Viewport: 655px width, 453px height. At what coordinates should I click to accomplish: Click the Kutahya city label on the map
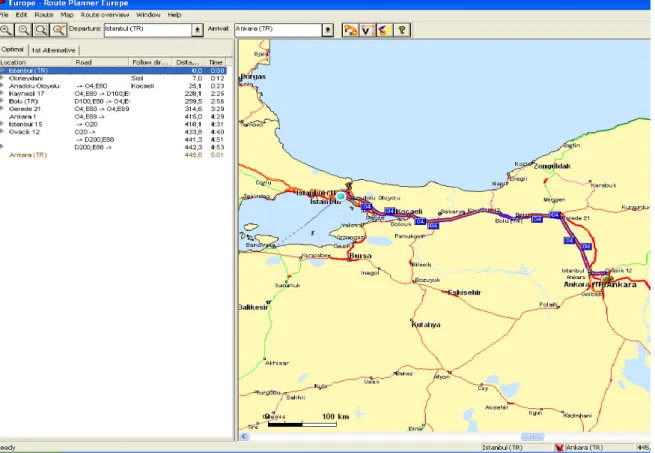426,324
